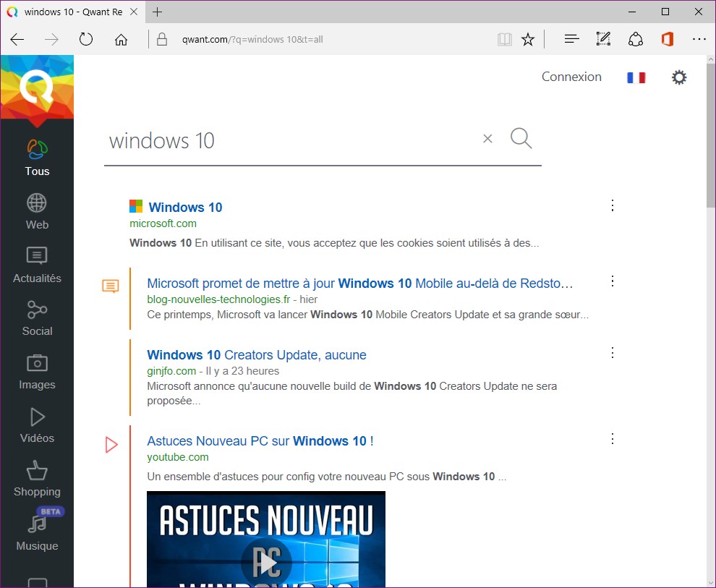Clear the search query with X icon
The width and height of the screenshot is (716, 588).
click(x=487, y=139)
